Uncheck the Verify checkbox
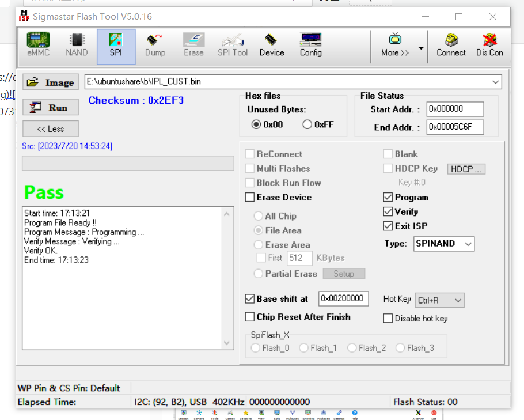 [x=388, y=212]
